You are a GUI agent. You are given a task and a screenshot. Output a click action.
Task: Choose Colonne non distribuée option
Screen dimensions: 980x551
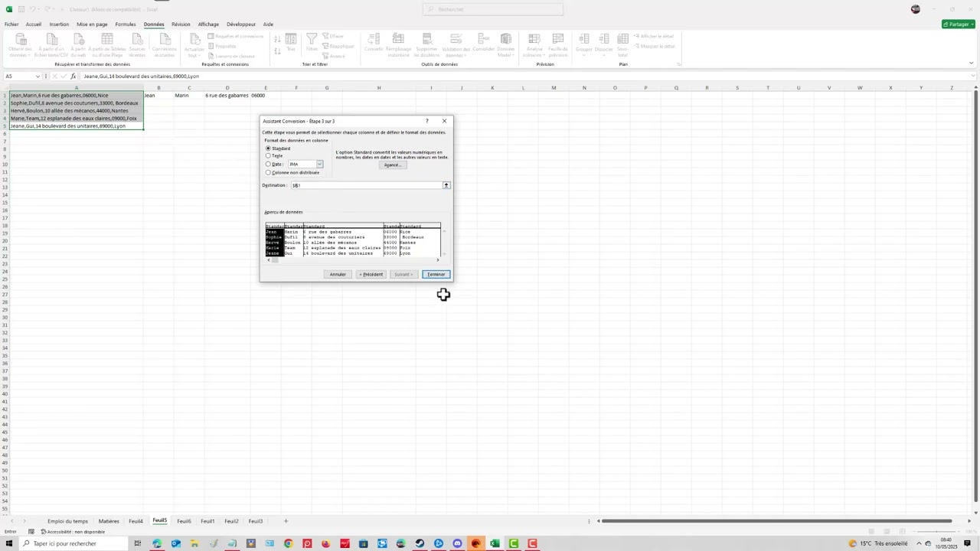[268, 172]
